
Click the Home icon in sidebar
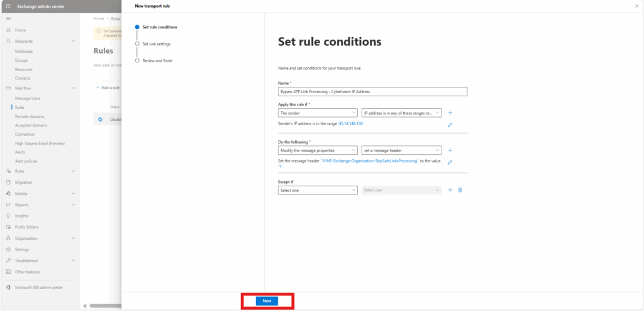tap(8, 30)
